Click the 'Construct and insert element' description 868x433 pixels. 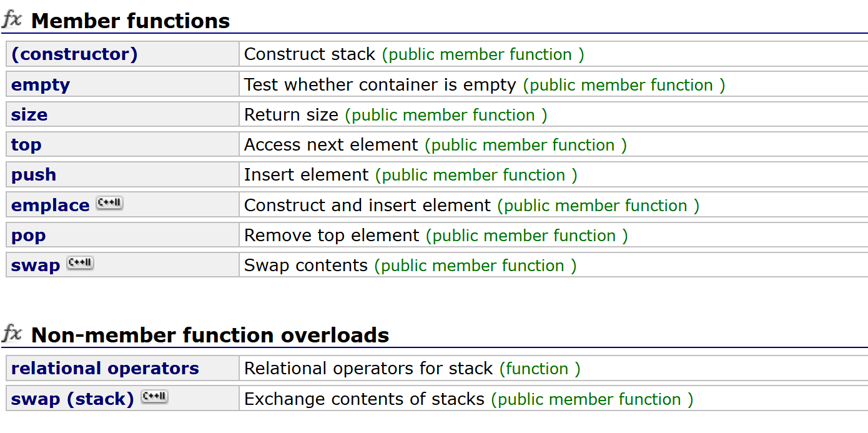pyautogui.click(x=367, y=206)
